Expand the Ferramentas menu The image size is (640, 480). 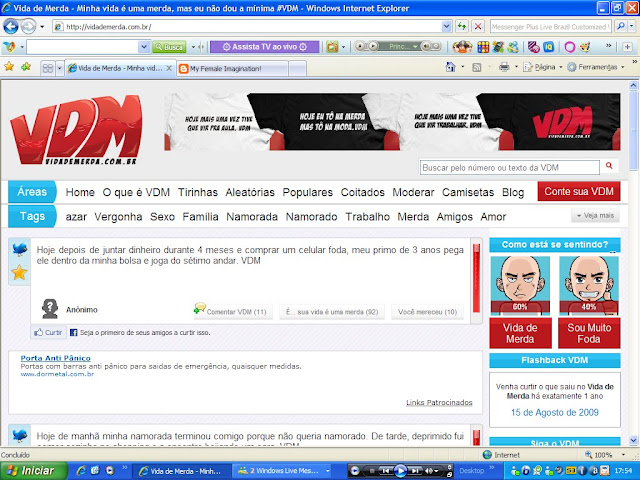(x=596, y=67)
